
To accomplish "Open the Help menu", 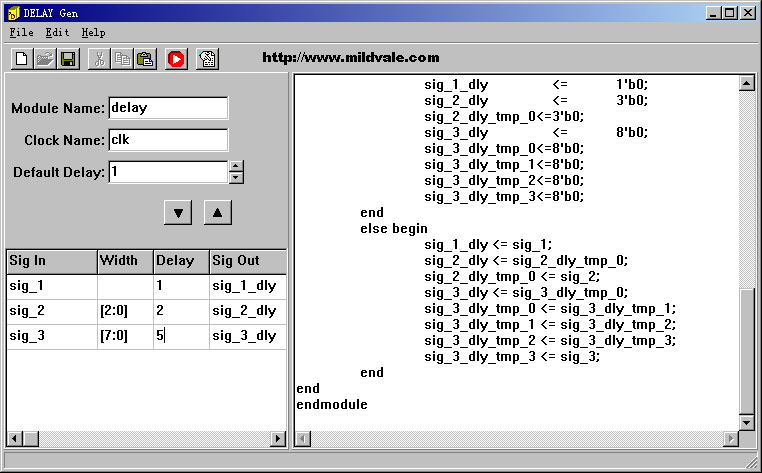I will [93, 33].
